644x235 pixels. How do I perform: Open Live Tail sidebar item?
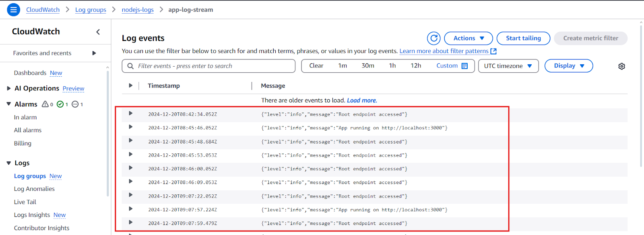coord(25,202)
